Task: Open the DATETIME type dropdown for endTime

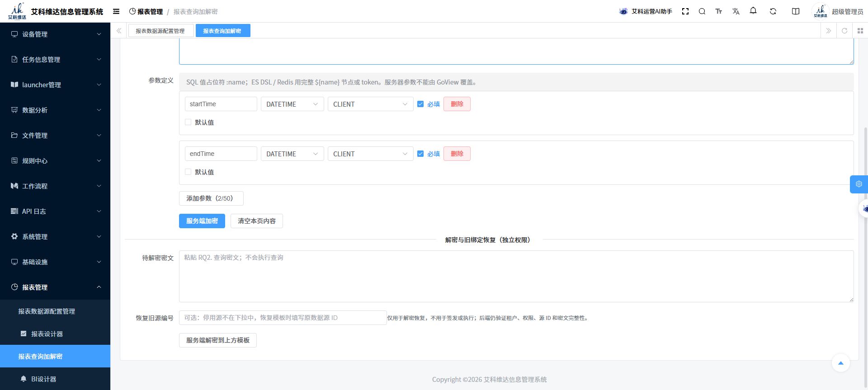Action: (x=292, y=154)
